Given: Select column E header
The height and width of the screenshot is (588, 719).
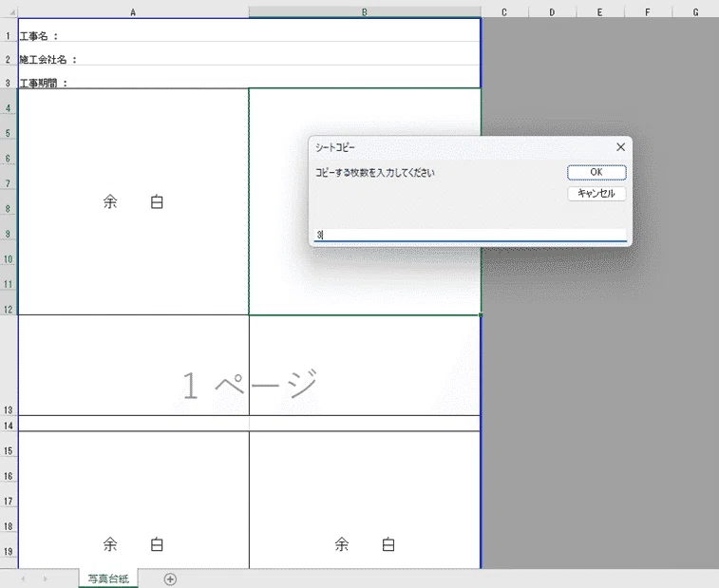Looking at the screenshot, I should tap(599, 12).
